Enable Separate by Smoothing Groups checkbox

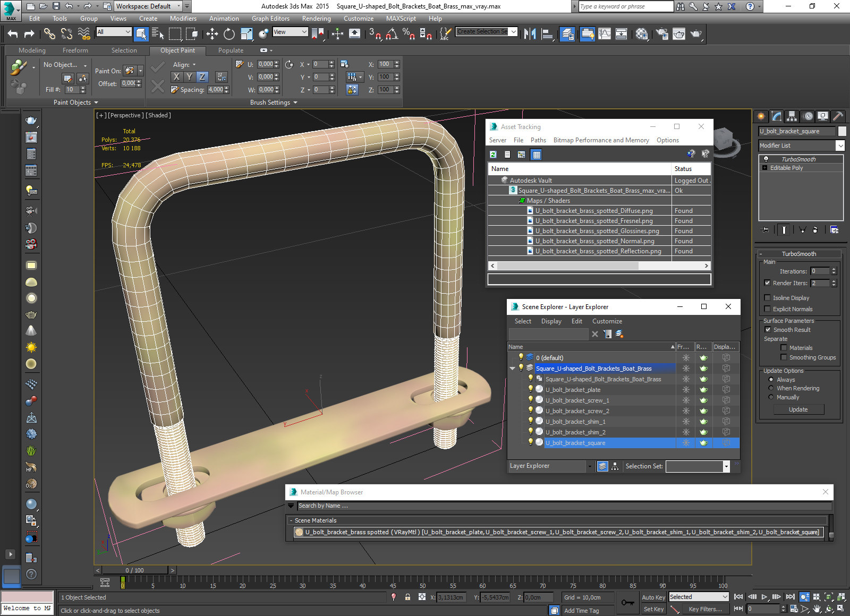[x=784, y=357]
